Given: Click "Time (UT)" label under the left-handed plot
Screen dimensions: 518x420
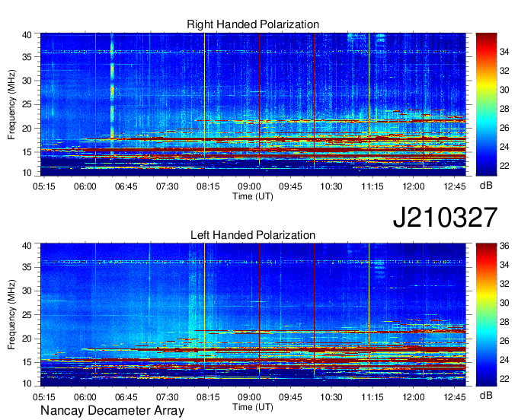Looking at the screenshot, I should [253, 407].
